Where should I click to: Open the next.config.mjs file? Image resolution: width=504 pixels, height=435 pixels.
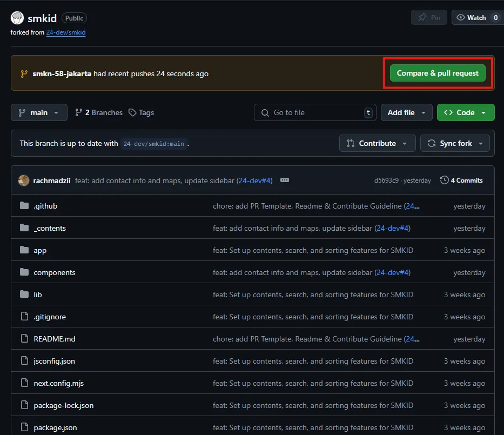coord(59,384)
